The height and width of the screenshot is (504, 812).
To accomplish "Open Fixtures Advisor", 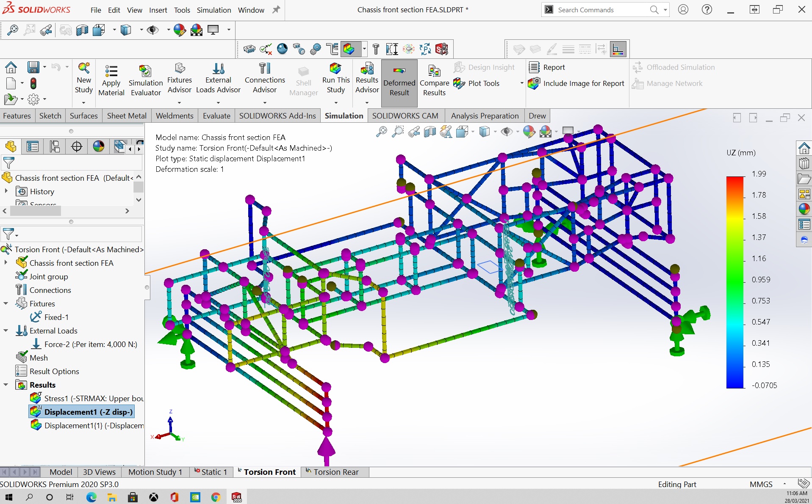I will 180,79.
